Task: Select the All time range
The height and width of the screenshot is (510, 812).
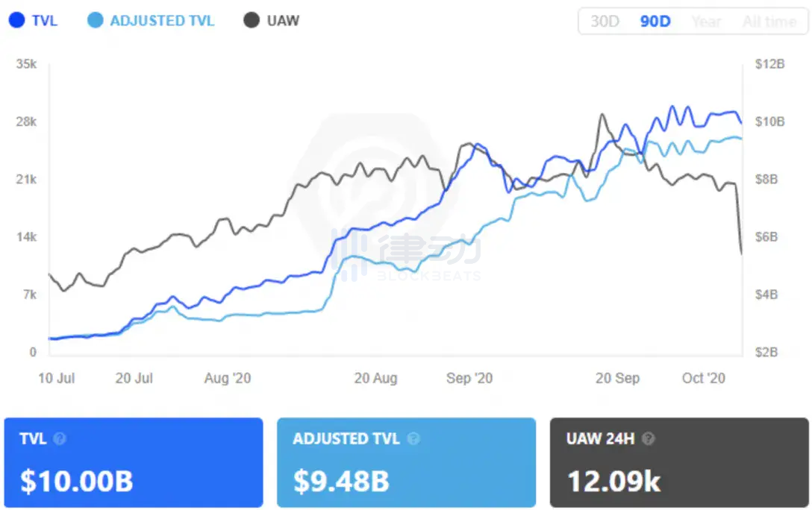Action: click(x=769, y=21)
